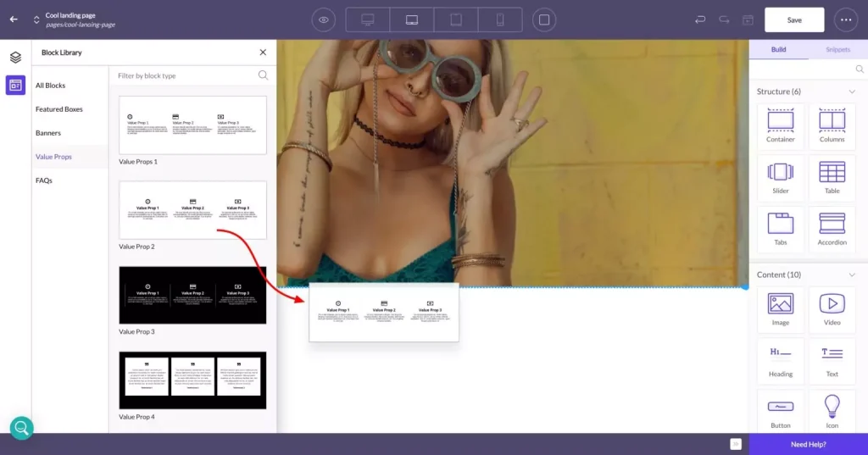
Task: Undo the last change
Action: (x=700, y=20)
